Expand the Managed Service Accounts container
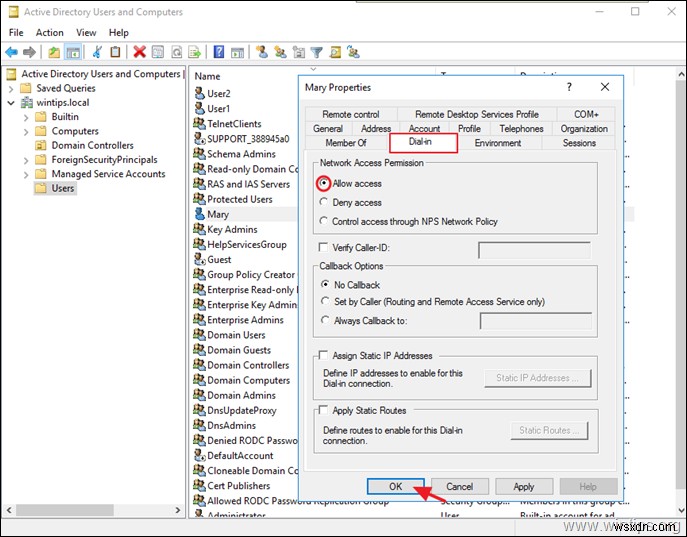The image size is (687, 537). pyautogui.click(x=26, y=175)
